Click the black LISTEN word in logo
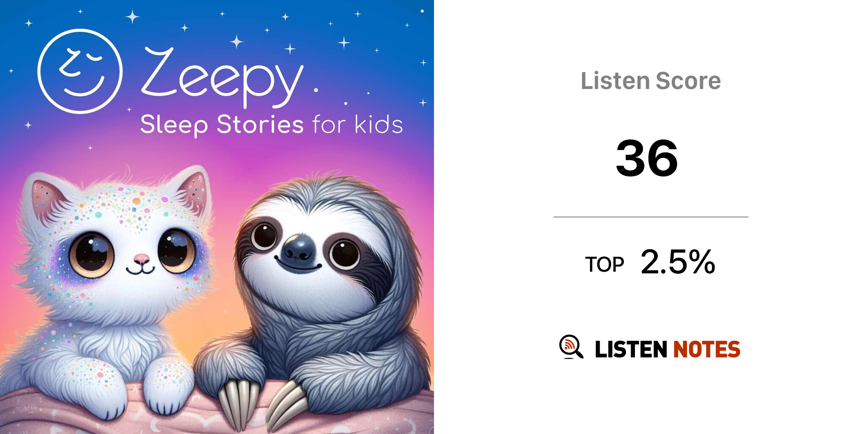 (x=631, y=350)
